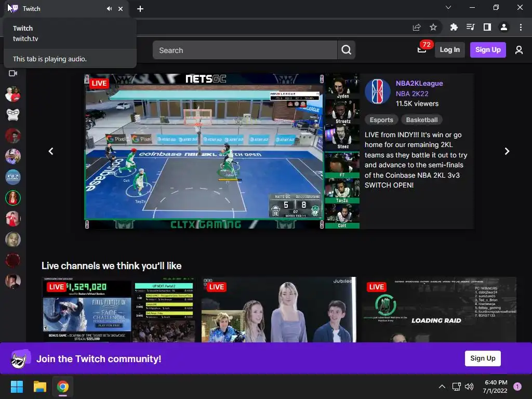Open Chrome three-dot menu
Screen dimensions: 532x399
click(x=521, y=27)
